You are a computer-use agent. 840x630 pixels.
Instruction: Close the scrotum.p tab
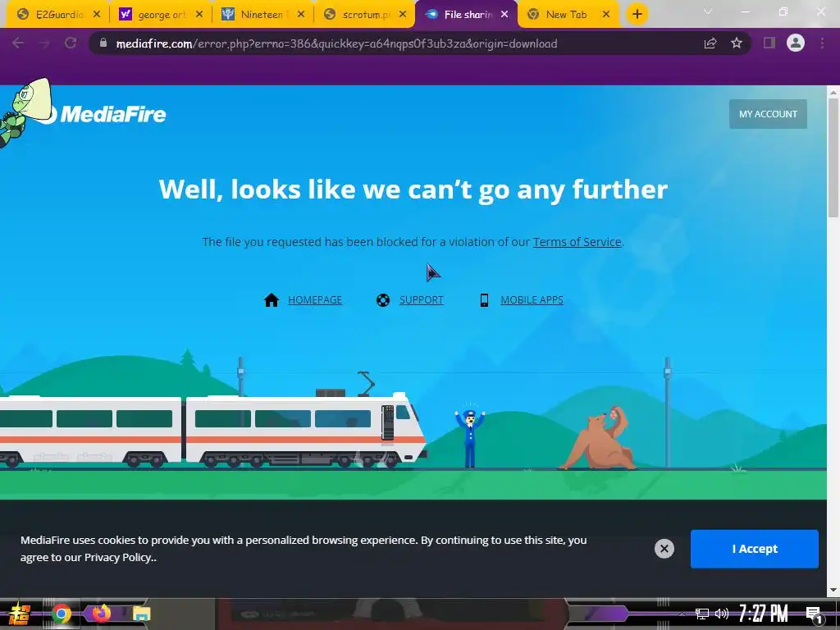[x=403, y=15]
